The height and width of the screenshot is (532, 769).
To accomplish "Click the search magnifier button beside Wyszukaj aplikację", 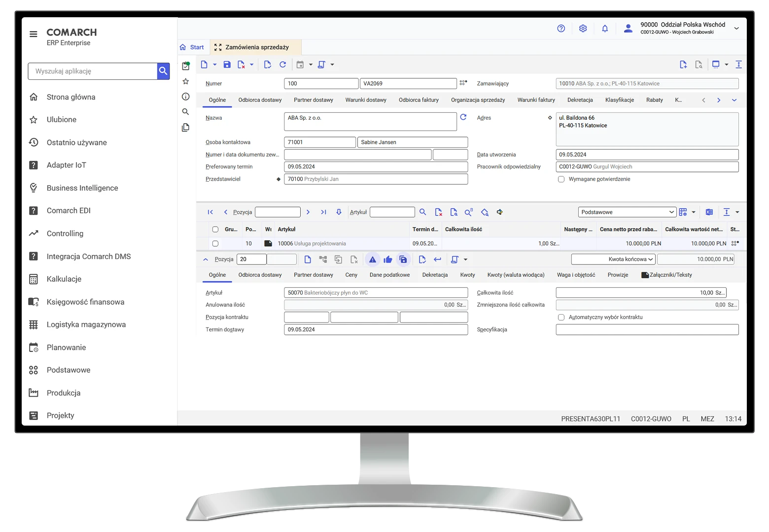I will click(163, 71).
